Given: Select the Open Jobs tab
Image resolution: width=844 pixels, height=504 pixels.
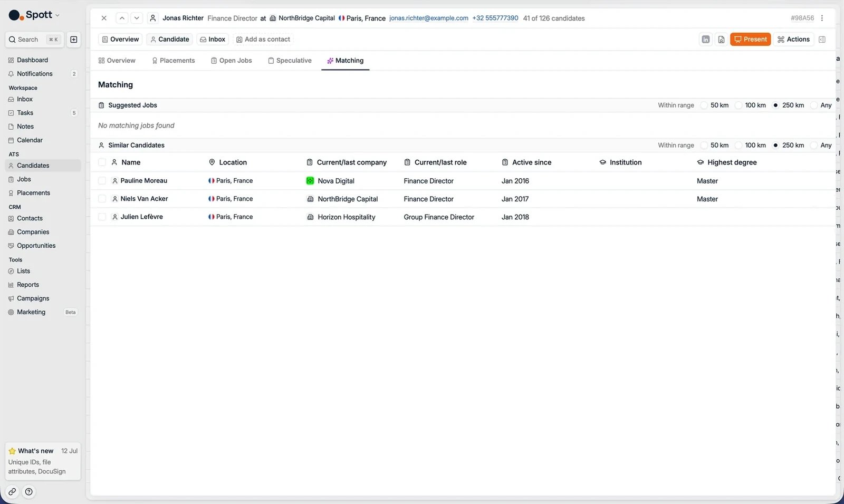Looking at the screenshot, I should (x=232, y=61).
